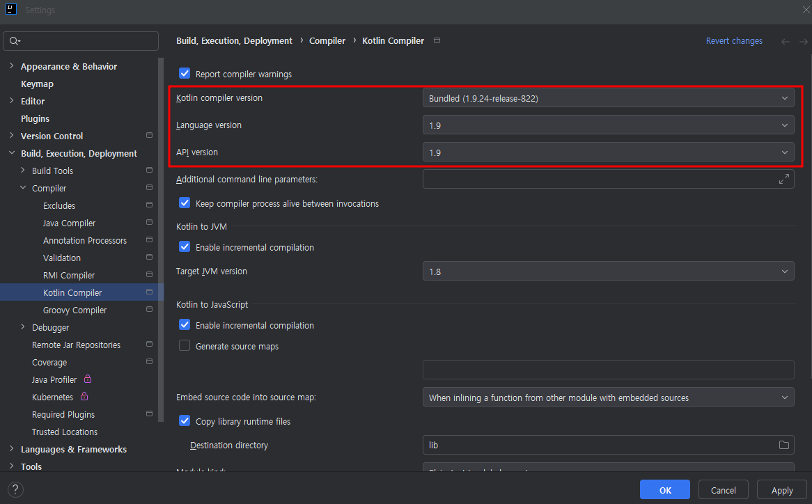Click the project icon beside Compiler tree node
Viewport: 812px width, 504px height.
click(x=149, y=187)
